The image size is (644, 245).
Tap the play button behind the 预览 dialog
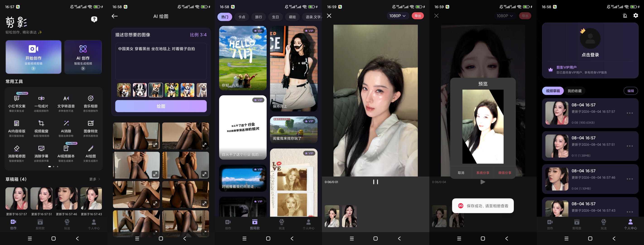[483, 182]
